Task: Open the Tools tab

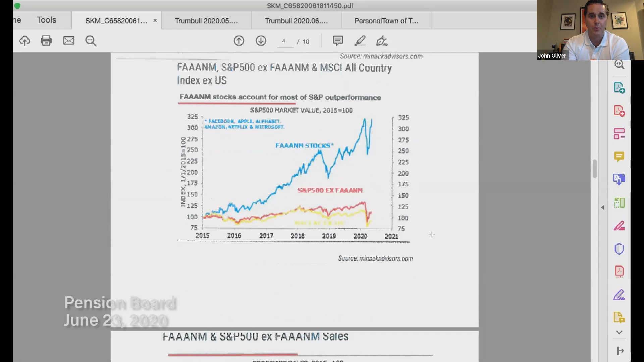Action: tap(46, 20)
